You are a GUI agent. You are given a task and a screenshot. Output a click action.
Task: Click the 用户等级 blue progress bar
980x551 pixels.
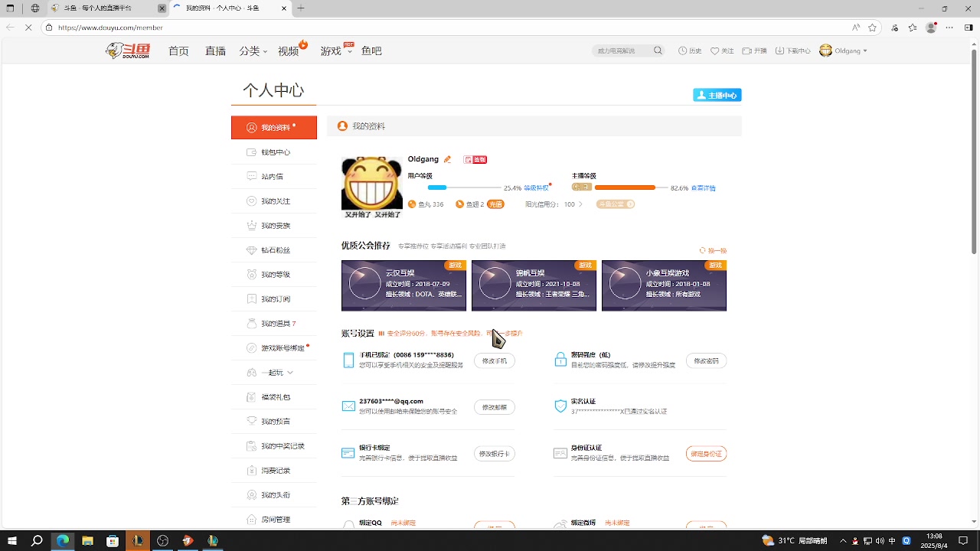pos(465,187)
